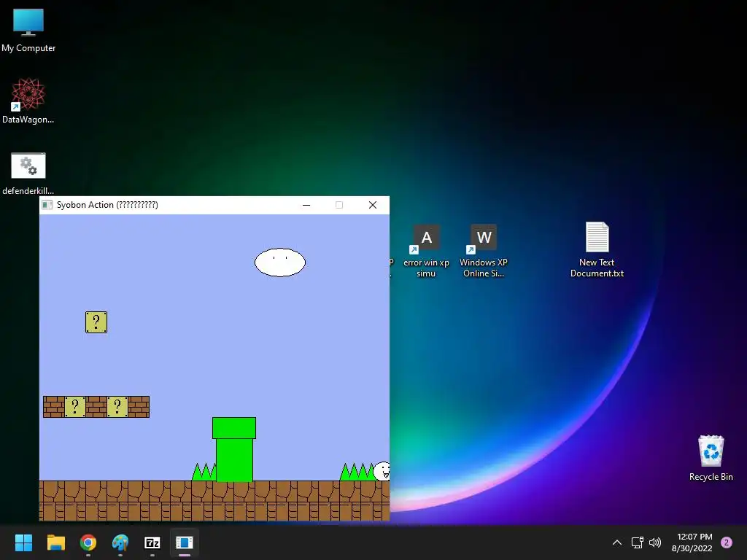This screenshot has width=747, height=560.
Task: Close the Syobon Action window
Action: coord(373,205)
